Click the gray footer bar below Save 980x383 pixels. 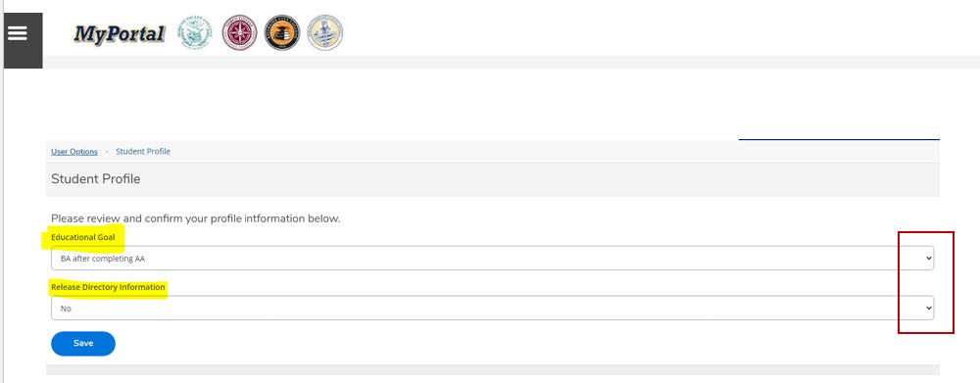coord(493,370)
